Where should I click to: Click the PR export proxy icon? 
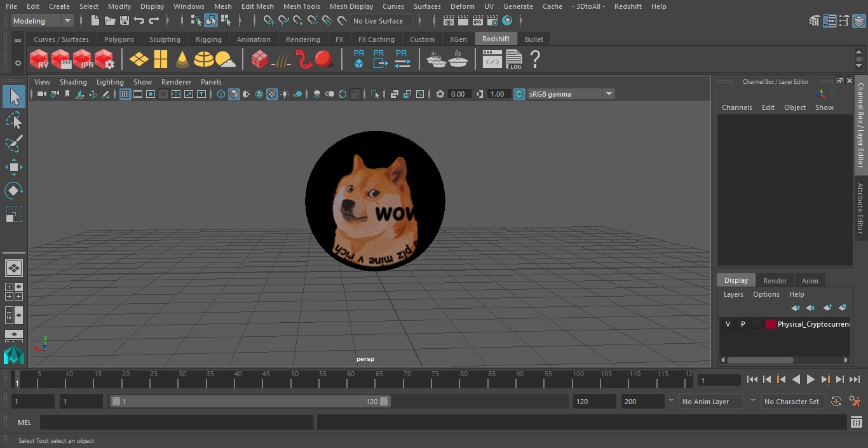pos(379,59)
